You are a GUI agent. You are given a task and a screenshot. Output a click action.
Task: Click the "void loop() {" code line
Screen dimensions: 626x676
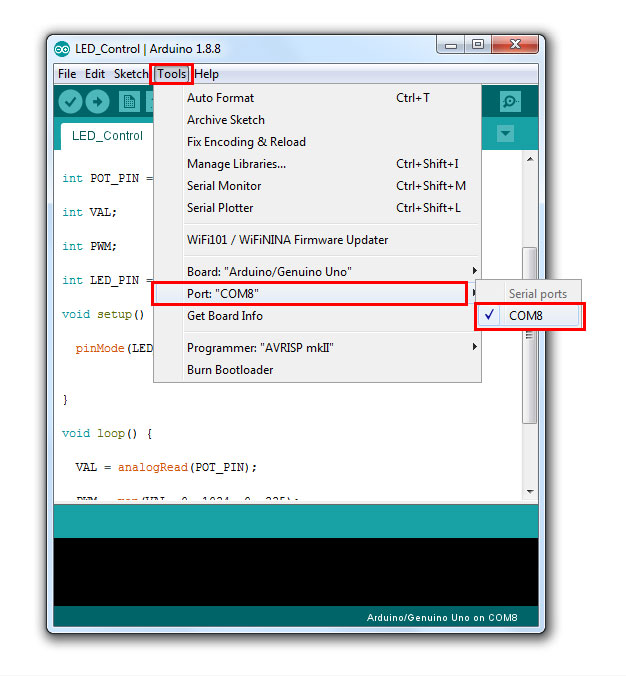click(x=107, y=433)
